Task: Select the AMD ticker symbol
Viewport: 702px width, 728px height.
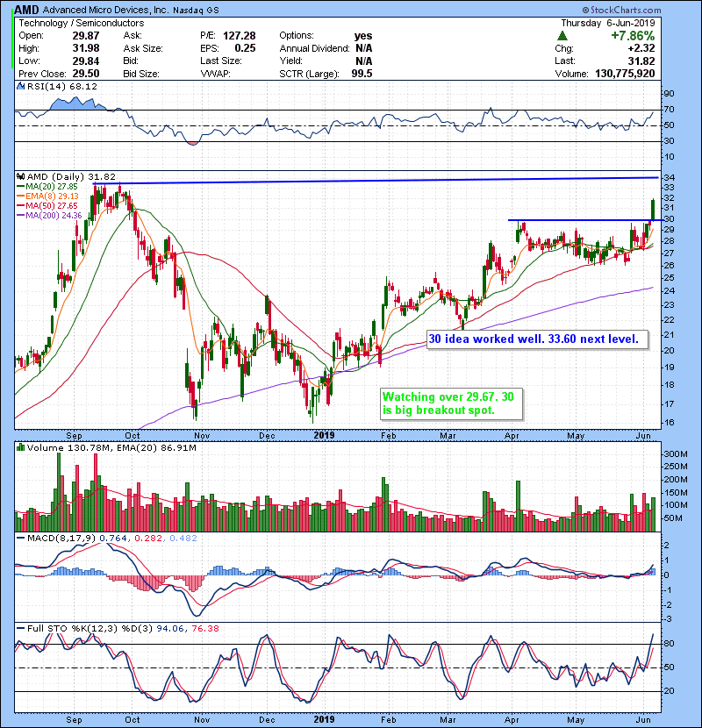Action: pyautogui.click(x=27, y=10)
